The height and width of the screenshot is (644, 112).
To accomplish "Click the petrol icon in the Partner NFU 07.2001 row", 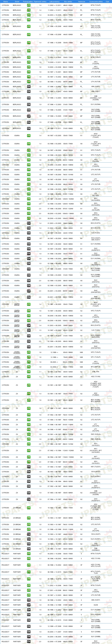I will [x=29, y=590].
